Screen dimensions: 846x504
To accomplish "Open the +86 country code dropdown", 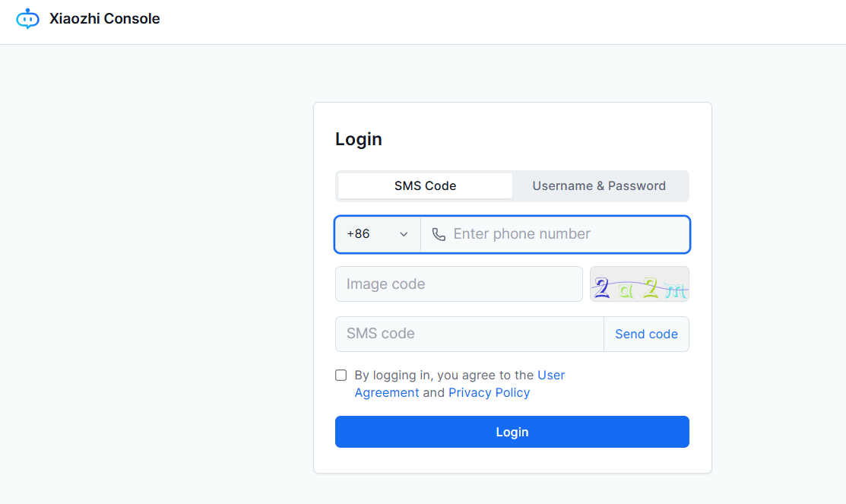I will 377,234.
